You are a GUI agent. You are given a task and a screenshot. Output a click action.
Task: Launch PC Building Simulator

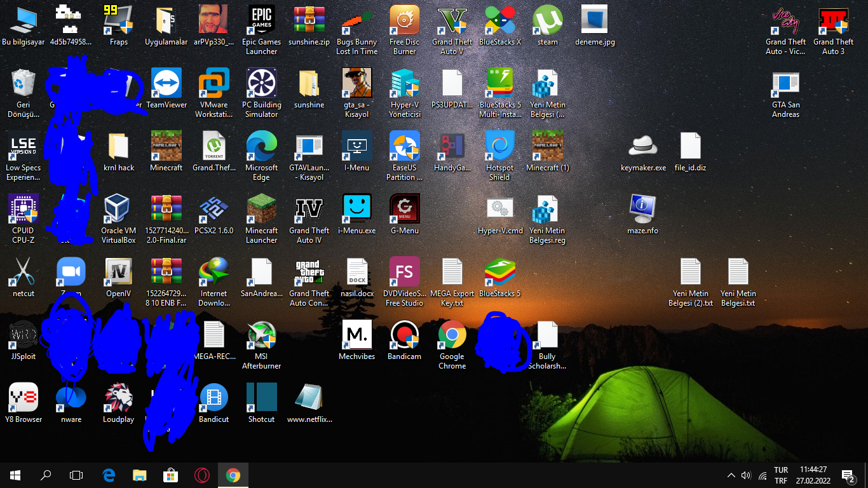[x=262, y=93]
